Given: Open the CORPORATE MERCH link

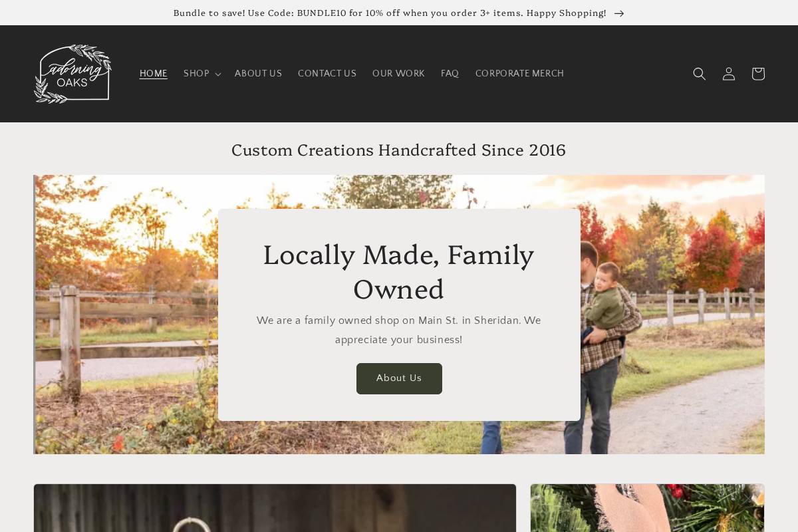Looking at the screenshot, I should (x=519, y=74).
